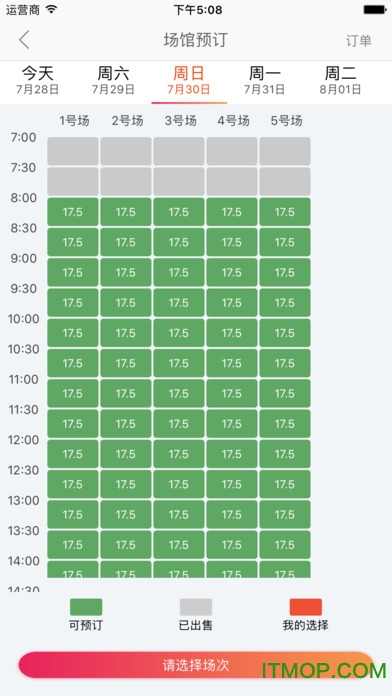Tap the gray 已出售 legend swatch
392x696 pixels.
(196, 607)
